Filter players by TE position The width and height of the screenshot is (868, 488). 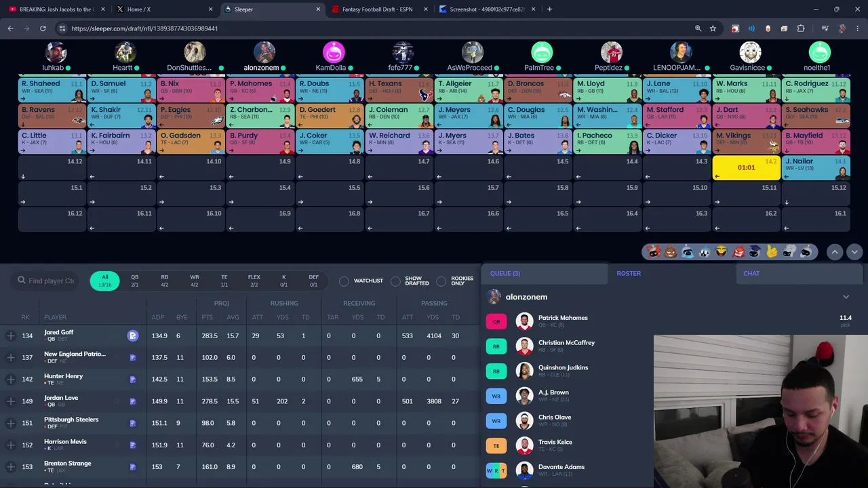[x=224, y=281]
